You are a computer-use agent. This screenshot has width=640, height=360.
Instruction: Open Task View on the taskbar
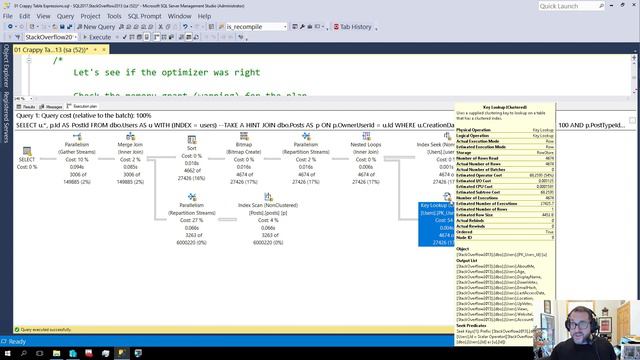click(40, 353)
